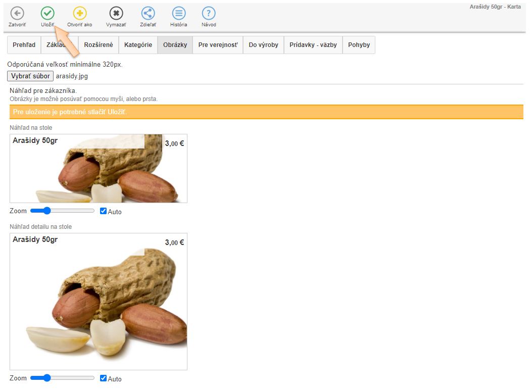Viewport: 532px width, 392px height.
Task: Save using the Uložiť checkmark icon
Action: [47, 14]
